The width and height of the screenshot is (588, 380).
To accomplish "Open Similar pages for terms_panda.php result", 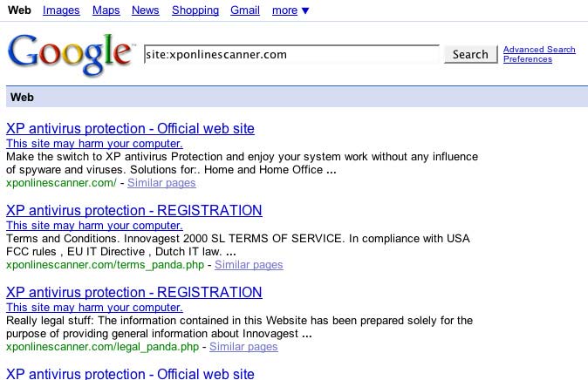I will [x=249, y=265].
